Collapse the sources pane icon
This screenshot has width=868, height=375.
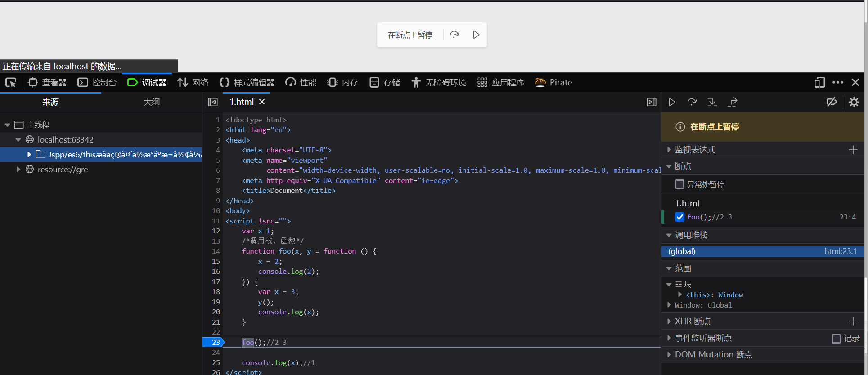click(x=213, y=102)
